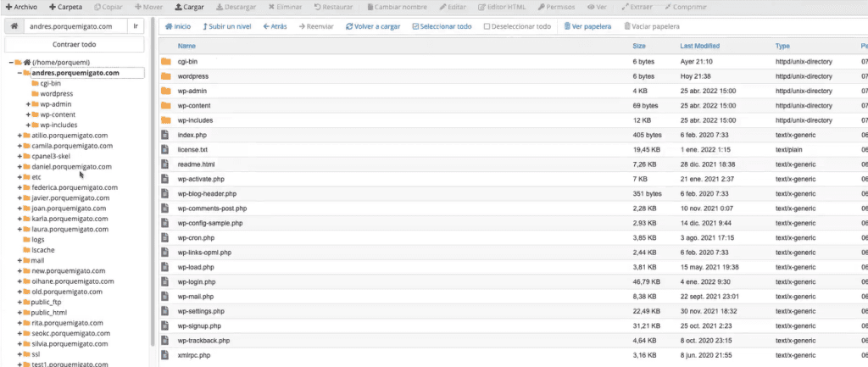Image resolution: width=868 pixels, height=367 pixels.
Task: Click license.txt file icon
Action: 164,149
